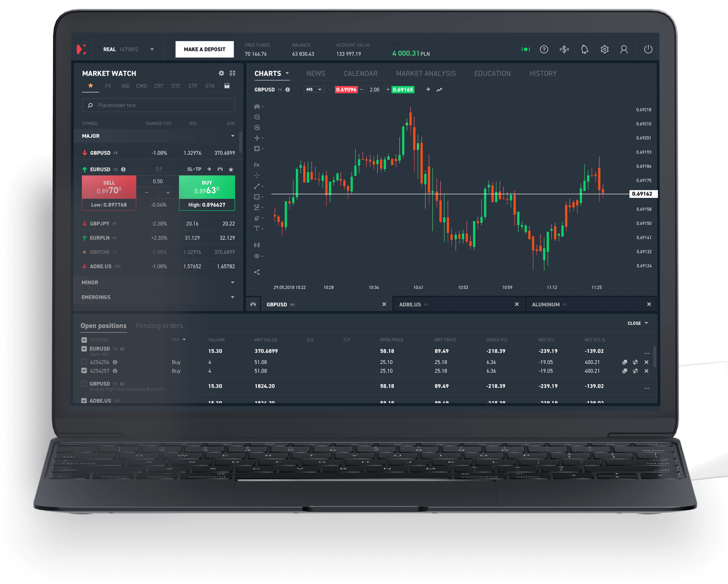
Task: Open the MARKET ANALYSIS tab
Action: click(x=426, y=74)
